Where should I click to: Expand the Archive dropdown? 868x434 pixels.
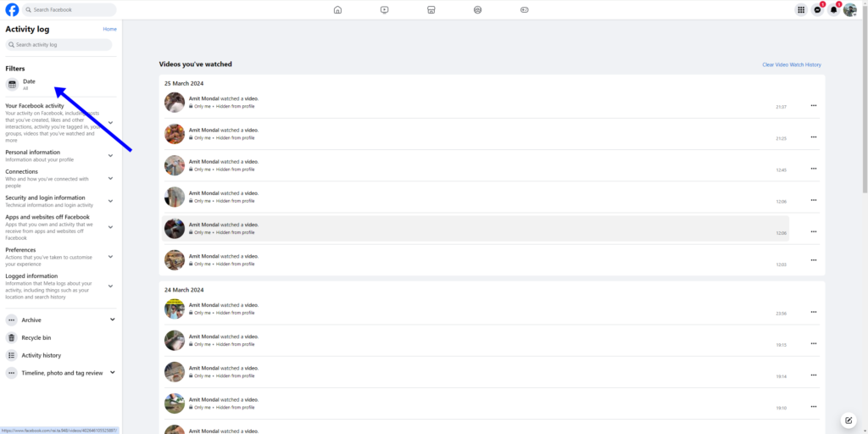(x=112, y=320)
